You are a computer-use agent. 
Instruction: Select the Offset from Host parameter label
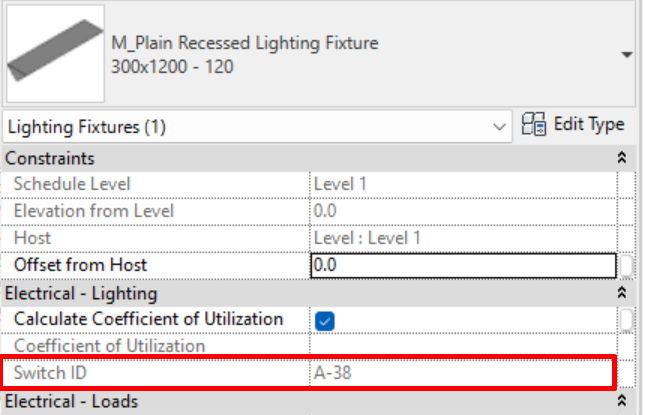click(80, 265)
